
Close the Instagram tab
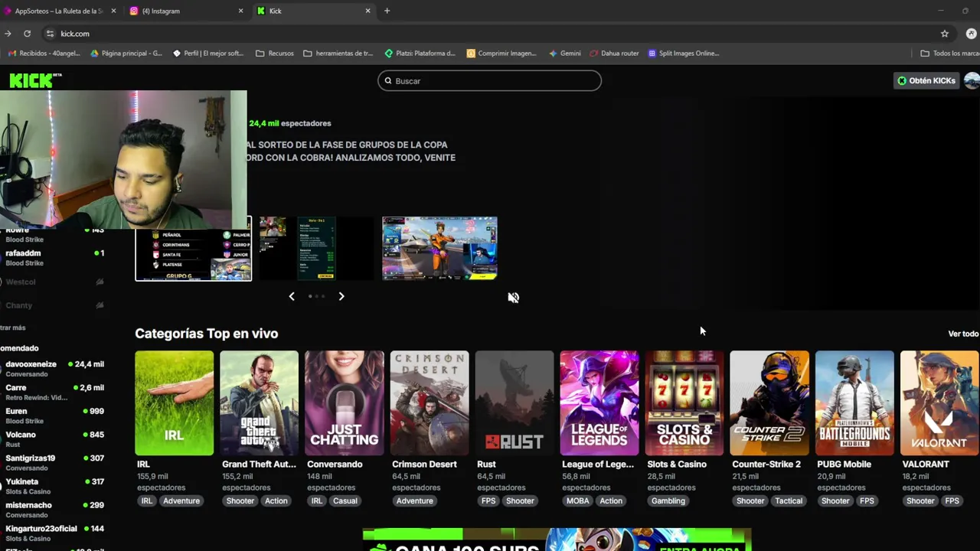click(x=240, y=11)
